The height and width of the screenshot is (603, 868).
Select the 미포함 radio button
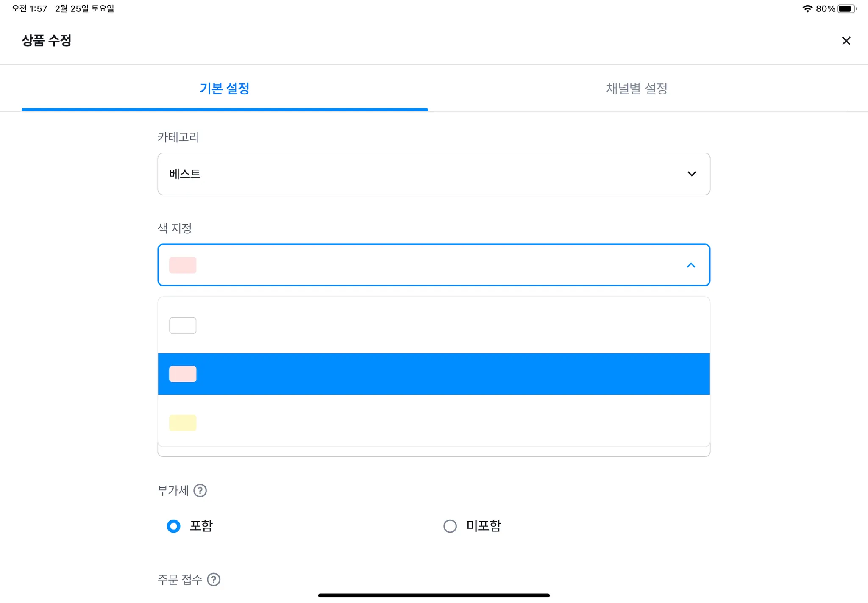pos(450,526)
